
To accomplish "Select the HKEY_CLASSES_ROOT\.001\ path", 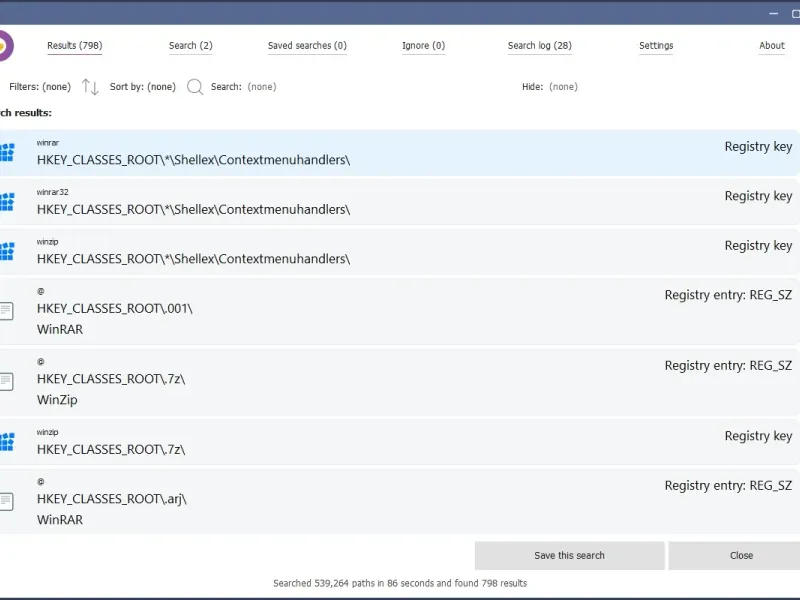I will point(115,308).
